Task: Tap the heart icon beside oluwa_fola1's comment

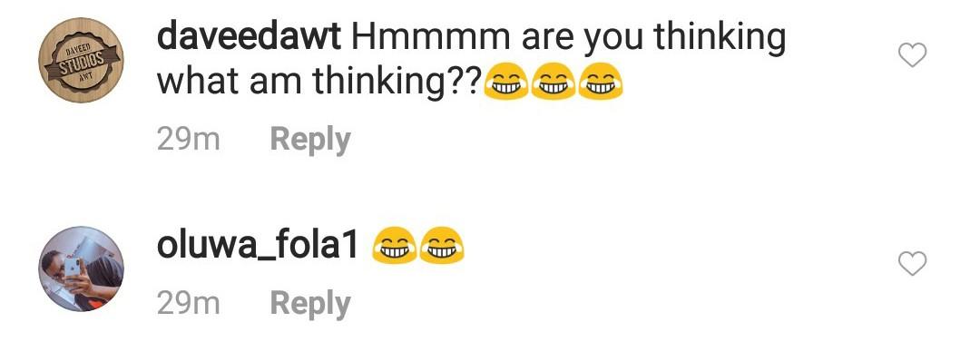Action: coord(912,264)
